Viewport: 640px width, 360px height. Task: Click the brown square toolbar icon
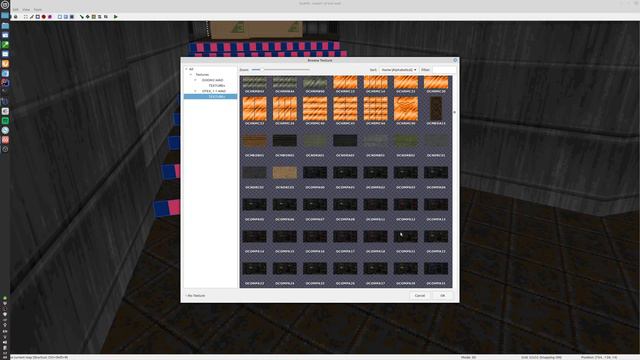(x=93, y=17)
